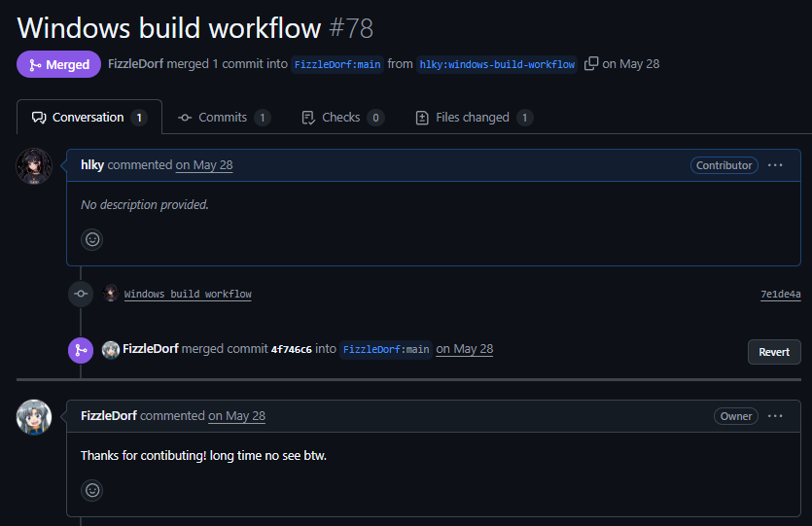Click the purple merge event icon
Screen dimensions: 812x526
[81, 350]
